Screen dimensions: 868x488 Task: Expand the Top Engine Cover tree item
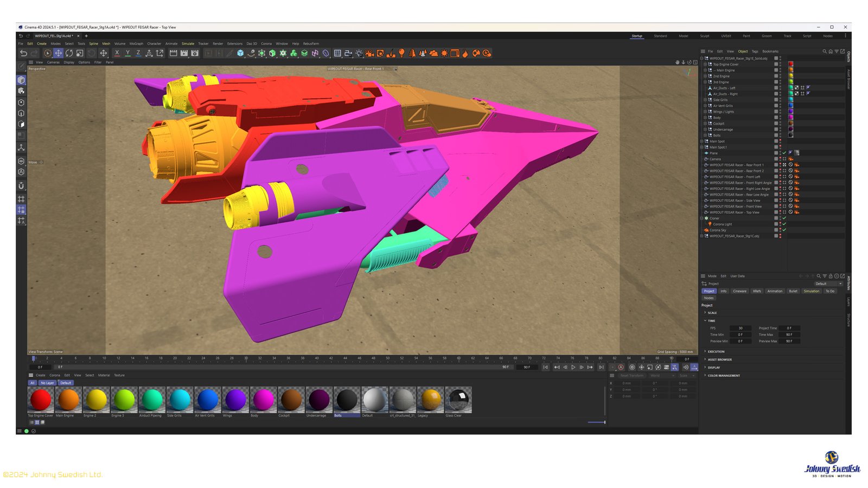705,64
